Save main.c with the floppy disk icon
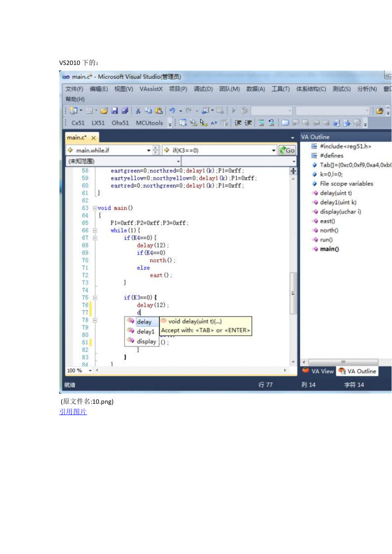 point(115,111)
